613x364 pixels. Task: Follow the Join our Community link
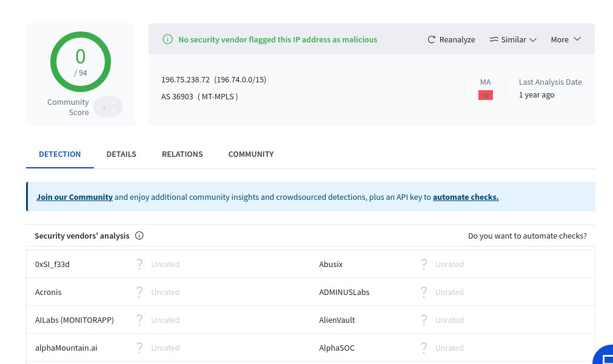pyautogui.click(x=75, y=197)
